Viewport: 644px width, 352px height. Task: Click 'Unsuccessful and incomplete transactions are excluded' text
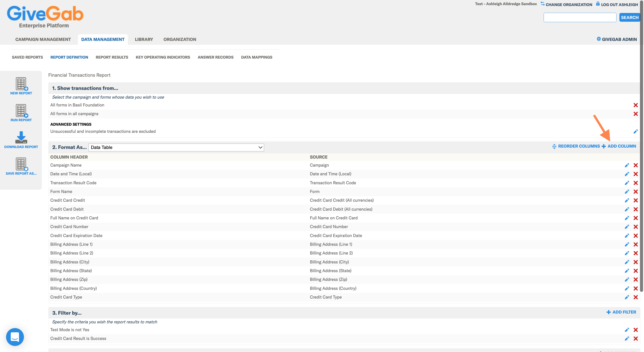(x=103, y=131)
